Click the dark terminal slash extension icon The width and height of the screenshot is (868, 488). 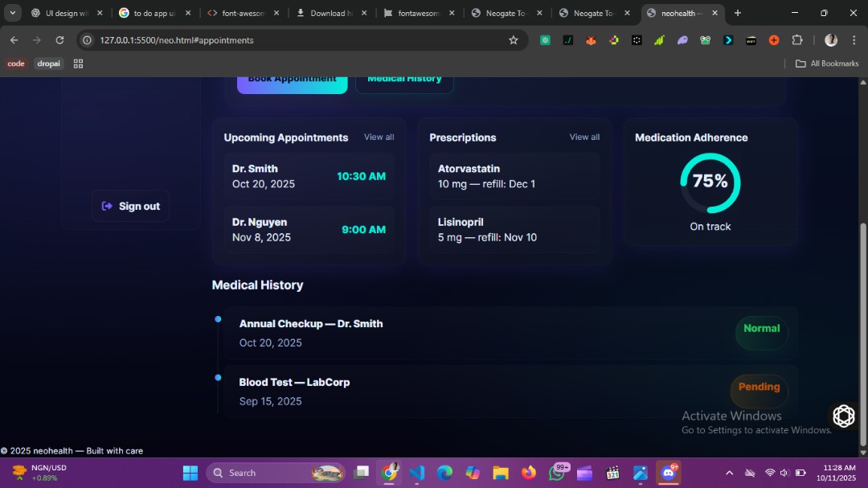(x=568, y=40)
